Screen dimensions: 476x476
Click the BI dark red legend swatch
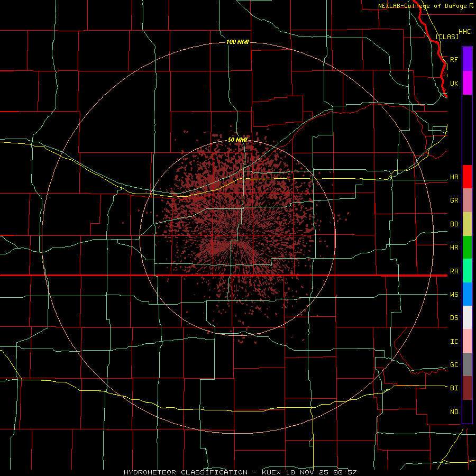click(467, 388)
